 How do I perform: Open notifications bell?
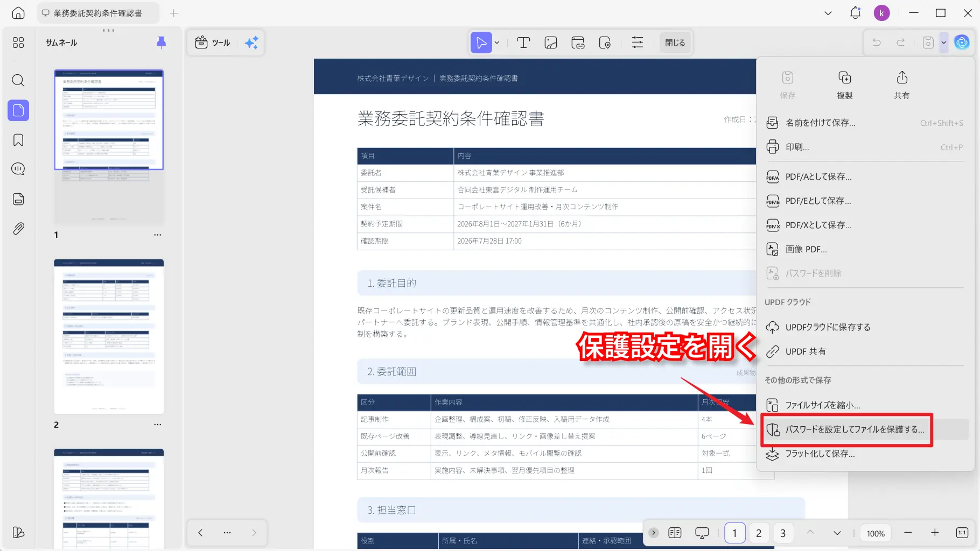tap(855, 13)
